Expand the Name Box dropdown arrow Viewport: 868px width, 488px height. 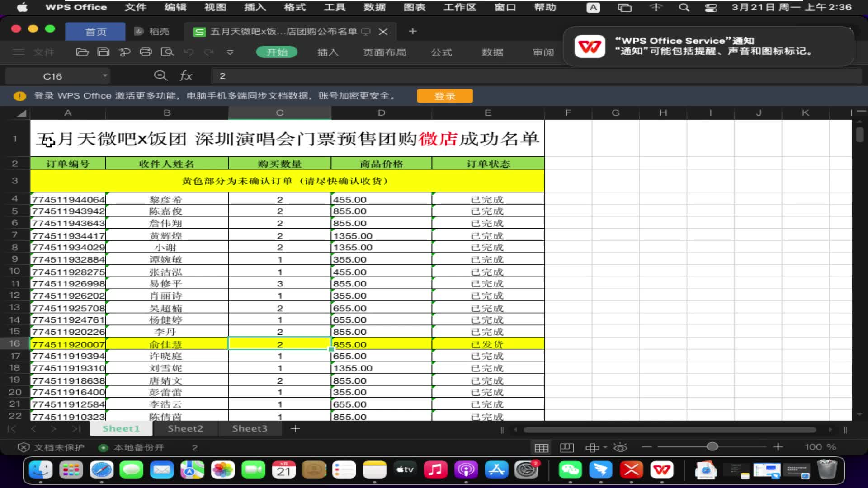[105, 75]
